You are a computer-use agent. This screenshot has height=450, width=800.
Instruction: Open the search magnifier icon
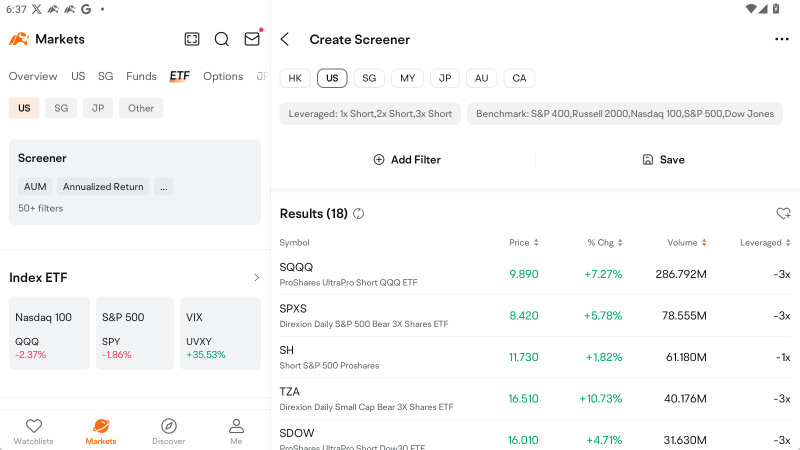coord(221,39)
